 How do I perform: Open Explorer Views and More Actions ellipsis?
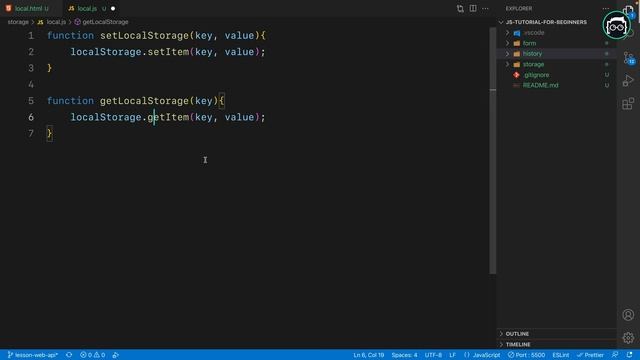point(606,9)
